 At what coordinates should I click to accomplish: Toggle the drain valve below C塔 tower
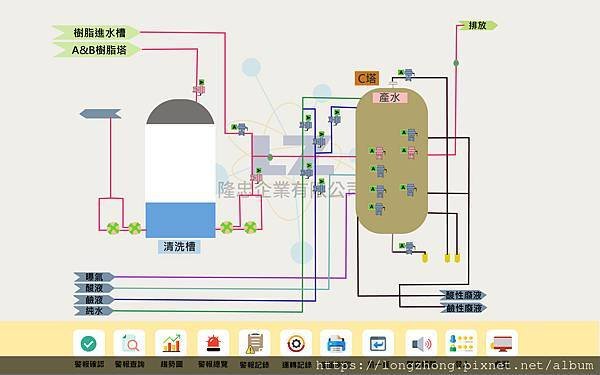(408, 248)
